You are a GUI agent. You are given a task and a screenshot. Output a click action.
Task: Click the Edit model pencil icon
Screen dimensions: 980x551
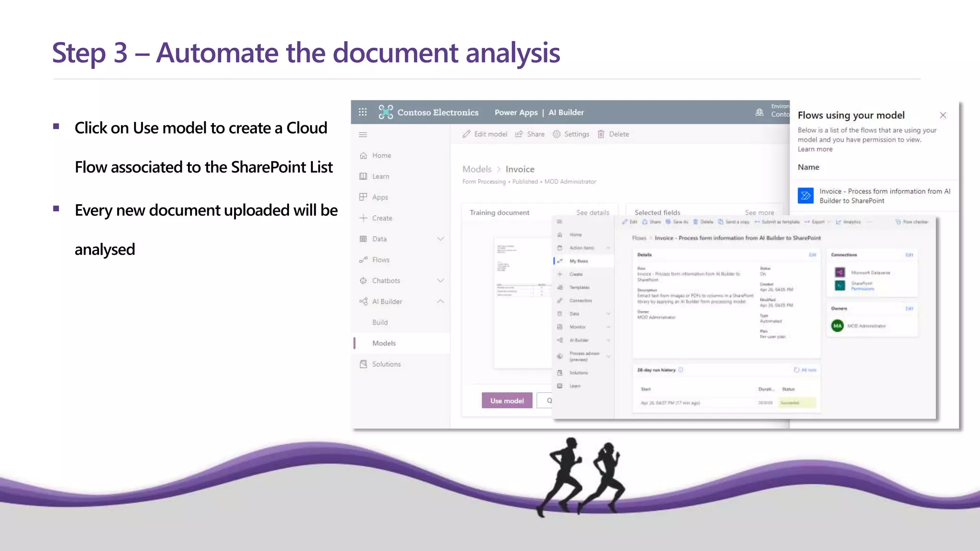tap(467, 134)
